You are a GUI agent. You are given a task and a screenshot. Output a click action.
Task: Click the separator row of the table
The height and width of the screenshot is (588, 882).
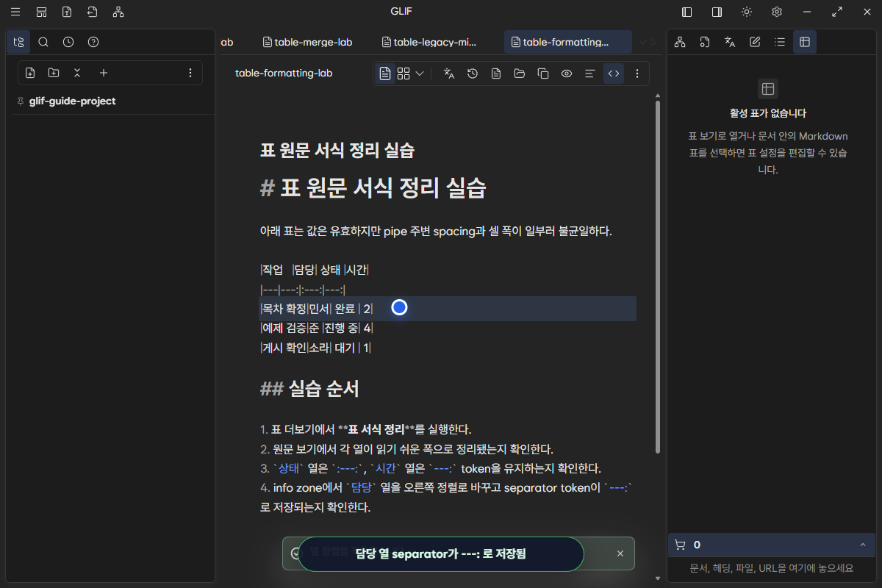(303, 290)
